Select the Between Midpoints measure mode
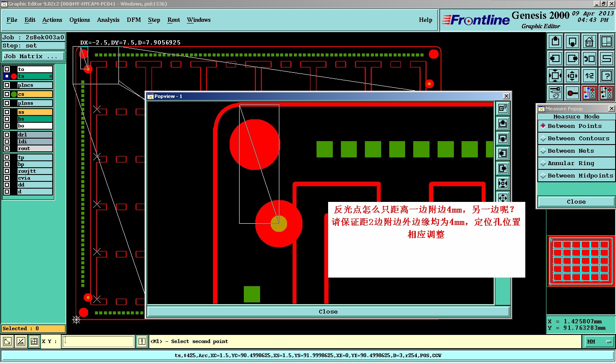The height and width of the screenshot is (364, 616). coord(576,175)
